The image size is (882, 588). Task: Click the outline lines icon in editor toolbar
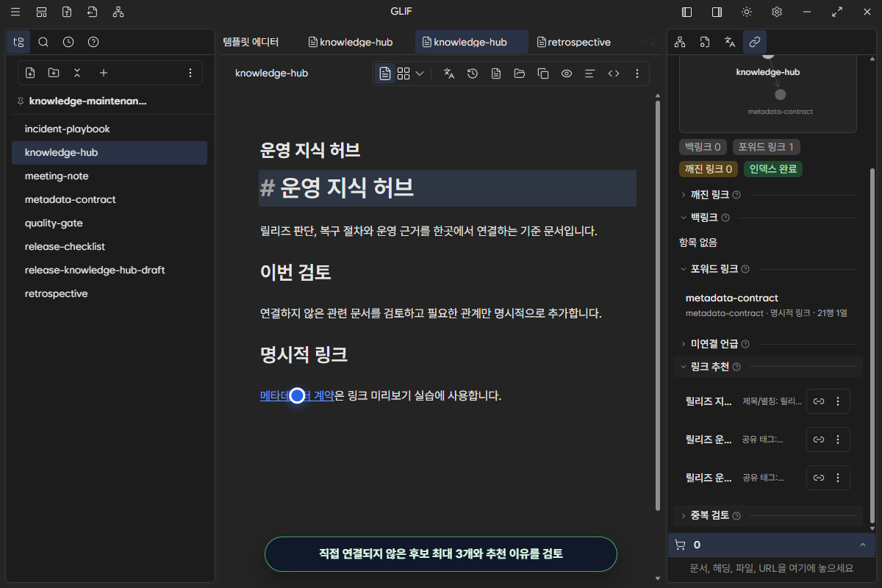[x=589, y=73]
